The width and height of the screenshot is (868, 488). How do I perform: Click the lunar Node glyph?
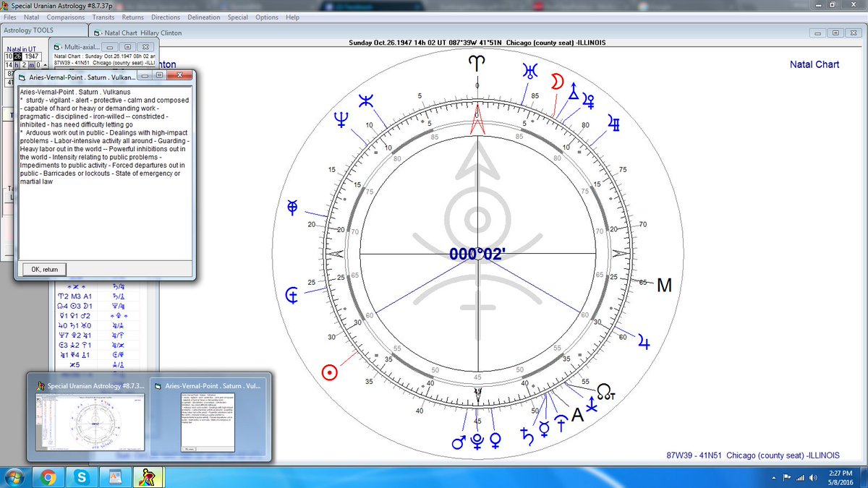[x=605, y=392]
